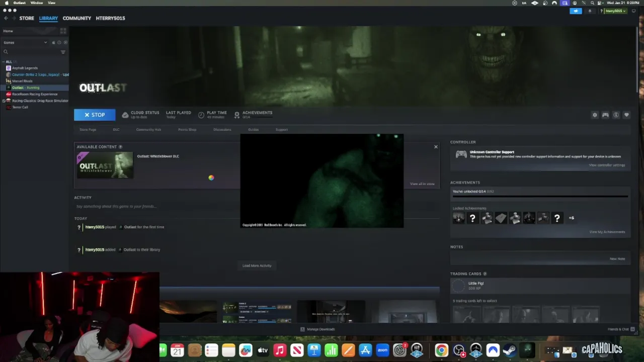
Task: Open the Music app in the Dock
Action: [280, 350]
